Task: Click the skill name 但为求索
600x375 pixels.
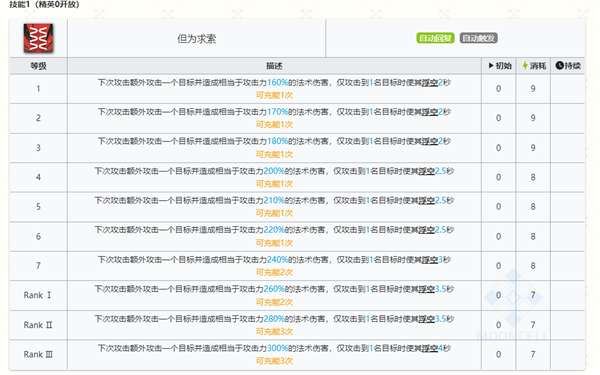Action: pos(196,39)
